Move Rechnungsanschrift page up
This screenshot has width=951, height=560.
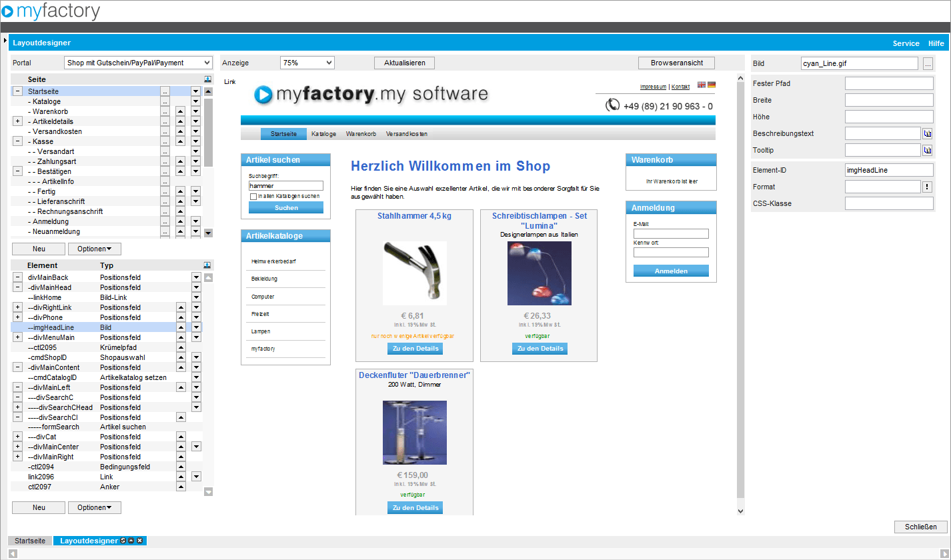click(x=180, y=211)
